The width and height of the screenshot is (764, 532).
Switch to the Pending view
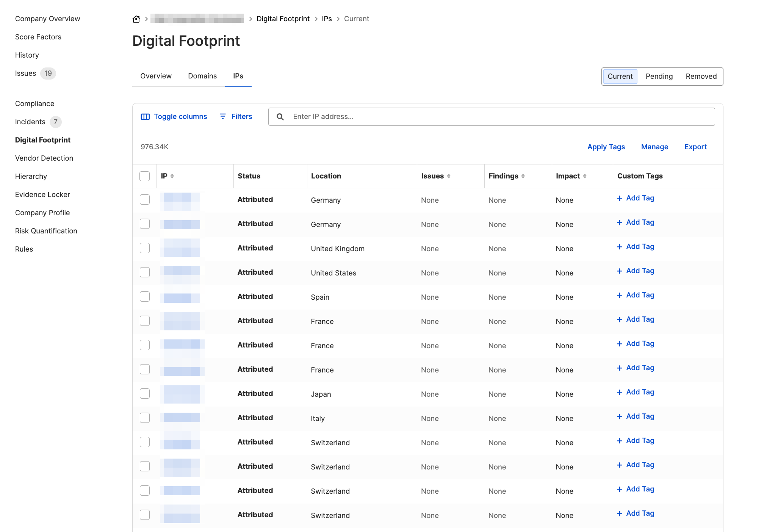click(x=659, y=76)
